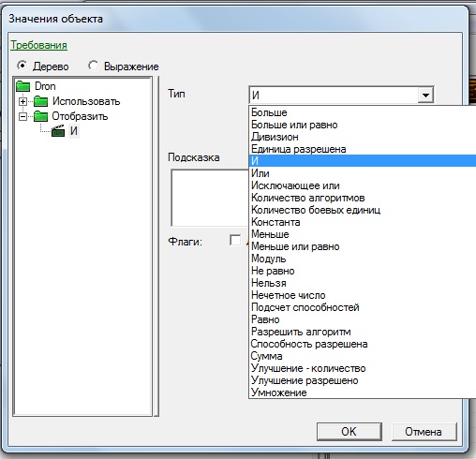Image resolution: width=476 pixels, height=459 pixels.
Task: Choose Меньше или равно option
Action: [363, 246]
